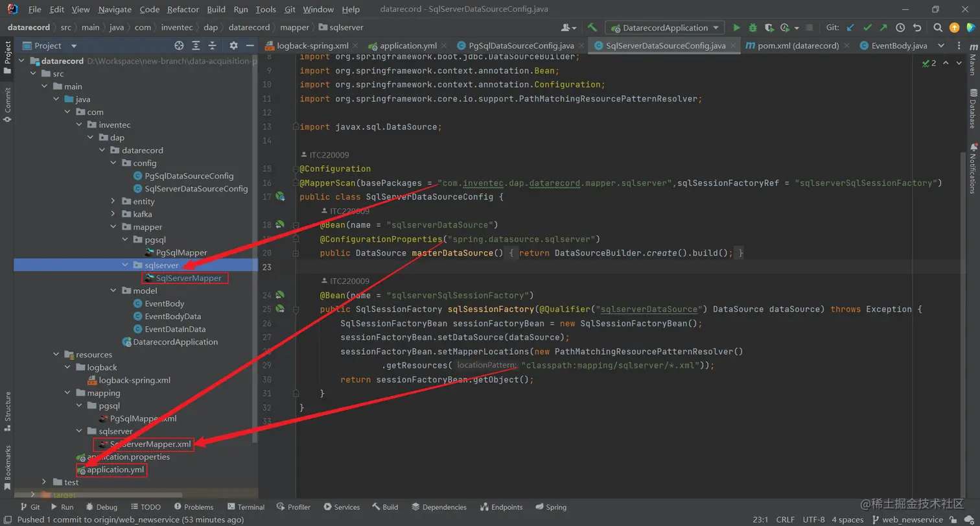Run the application with the profiler icon
The height and width of the screenshot is (526, 980).
click(786, 28)
